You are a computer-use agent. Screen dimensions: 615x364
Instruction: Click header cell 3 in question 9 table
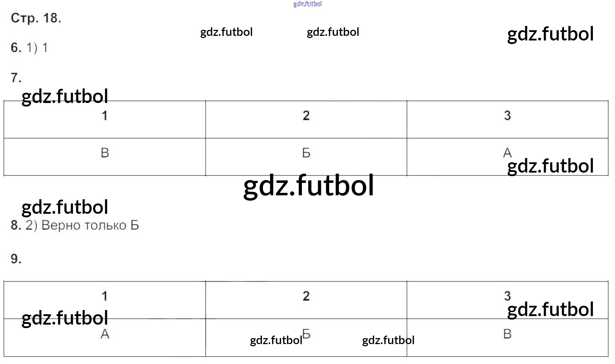click(x=507, y=296)
